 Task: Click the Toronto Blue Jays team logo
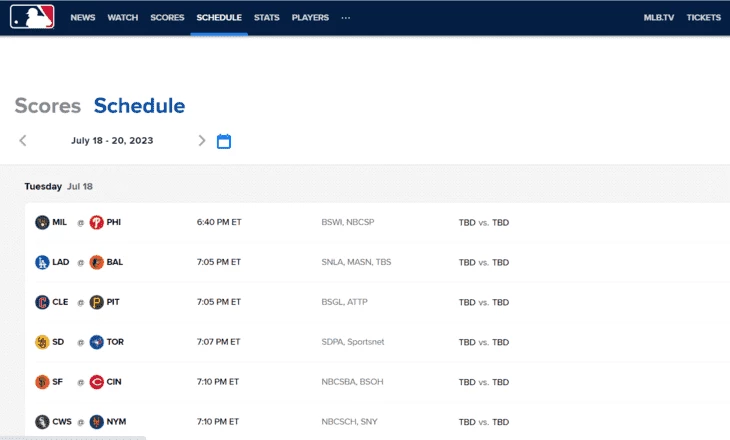click(96, 342)
